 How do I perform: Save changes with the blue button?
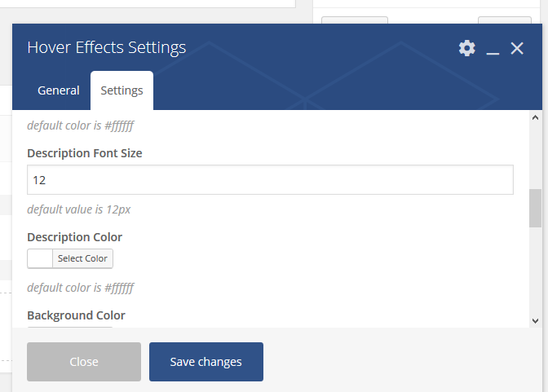206,362
